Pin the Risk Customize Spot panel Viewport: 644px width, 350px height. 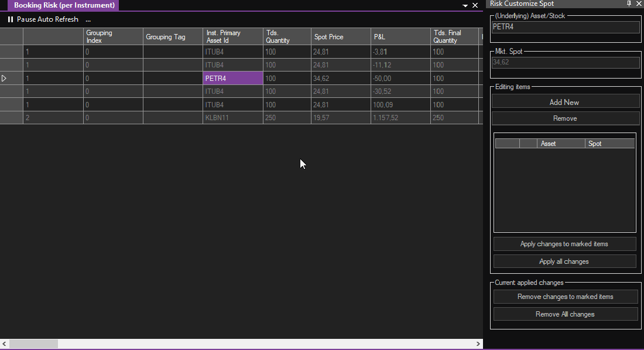tap(629, 4)
